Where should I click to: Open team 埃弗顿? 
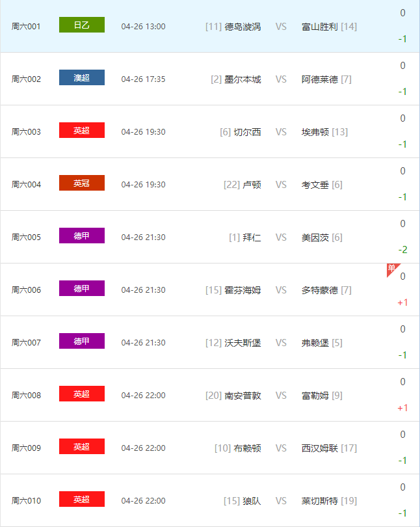pos(315,132)
